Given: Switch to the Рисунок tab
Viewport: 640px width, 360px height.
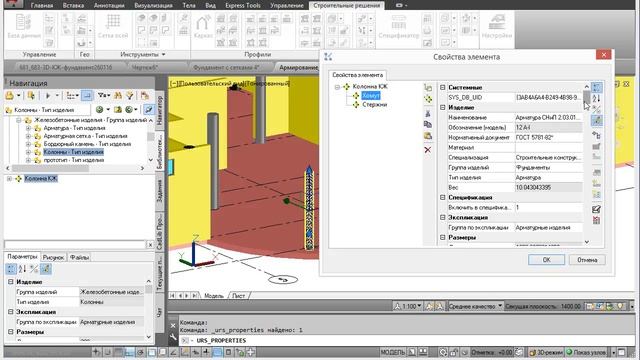Looking at the screenshot, I should [x=53, y=258].
